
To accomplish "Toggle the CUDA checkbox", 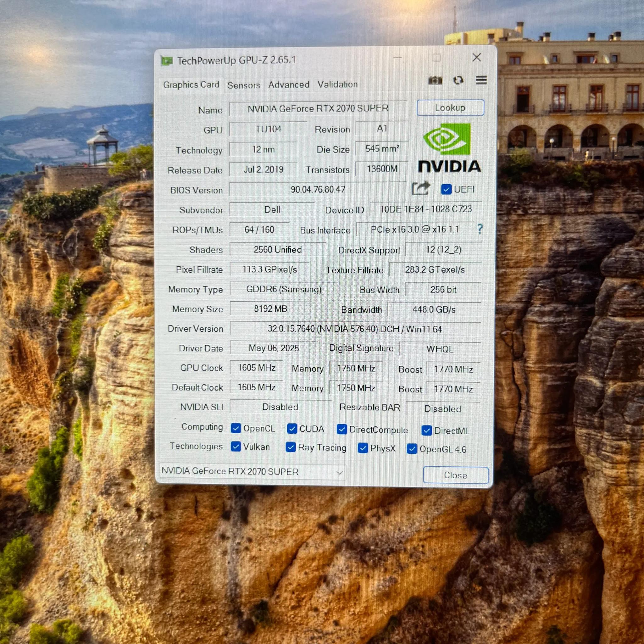I will 292,429.
